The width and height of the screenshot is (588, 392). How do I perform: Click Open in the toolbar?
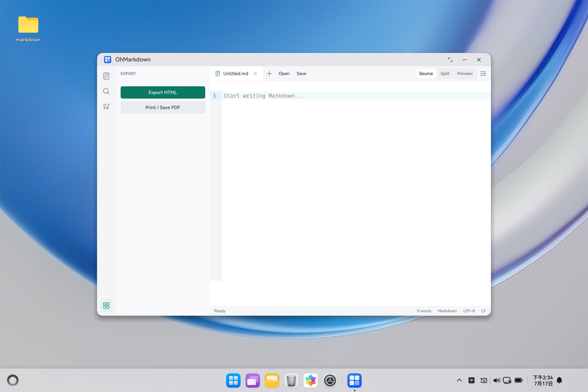click(x=284, y=73)
